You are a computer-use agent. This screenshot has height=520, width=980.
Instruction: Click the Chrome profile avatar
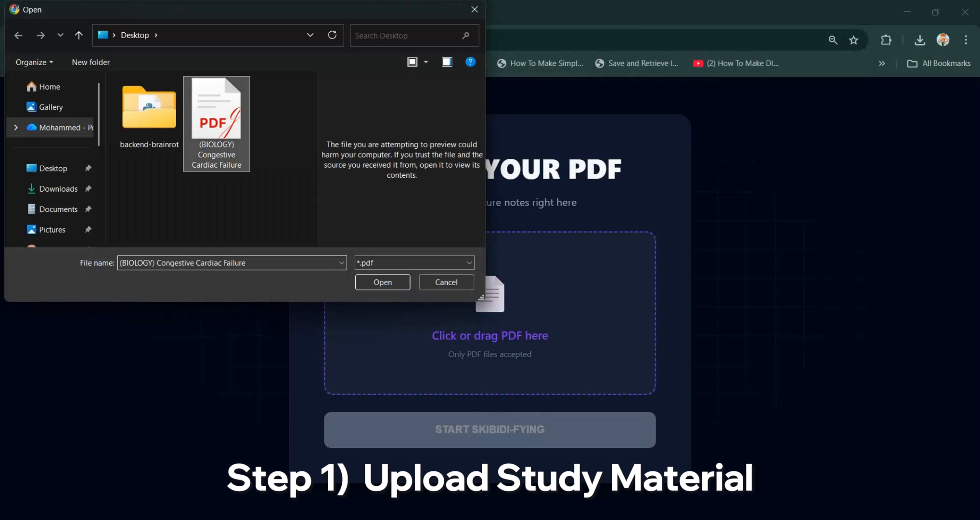(x=942, y=40)
